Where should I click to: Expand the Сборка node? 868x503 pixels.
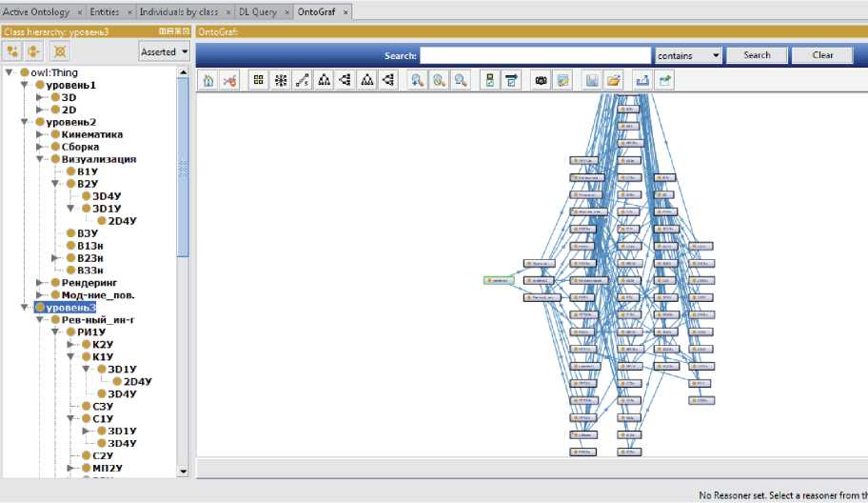pos(39,147)
